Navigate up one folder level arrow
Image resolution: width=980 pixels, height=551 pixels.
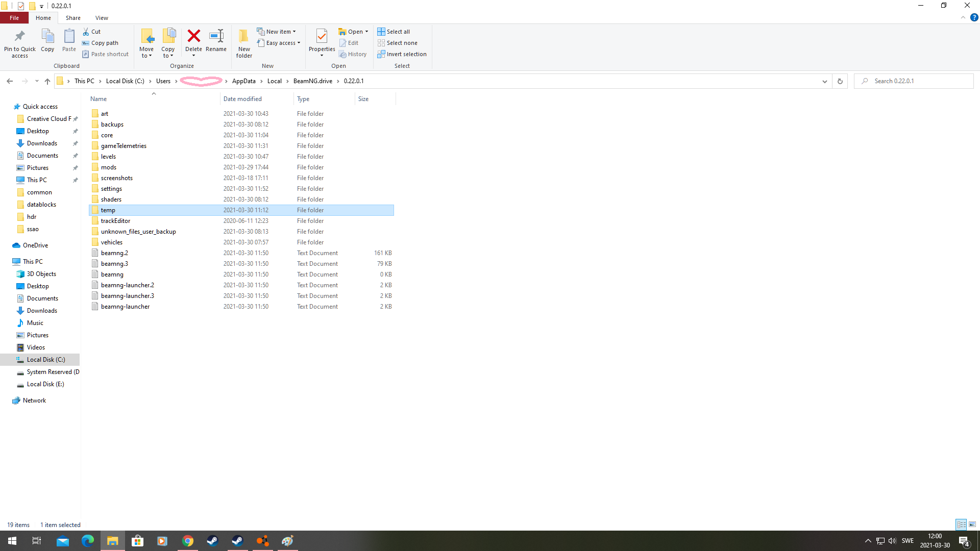[47, 81]
